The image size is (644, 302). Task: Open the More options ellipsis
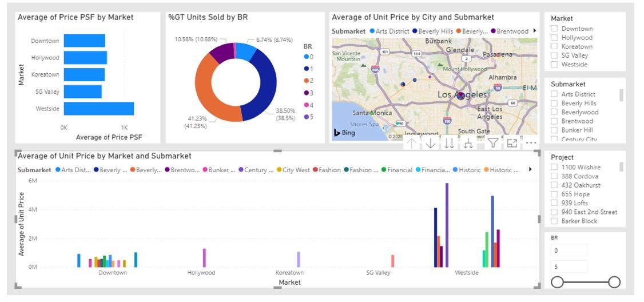(531, 143)
